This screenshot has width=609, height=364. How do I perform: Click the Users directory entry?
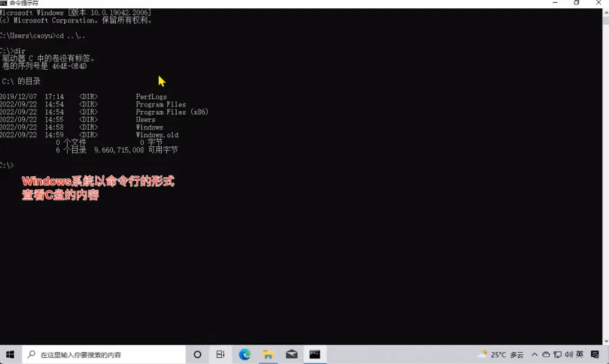pos(145,119)
